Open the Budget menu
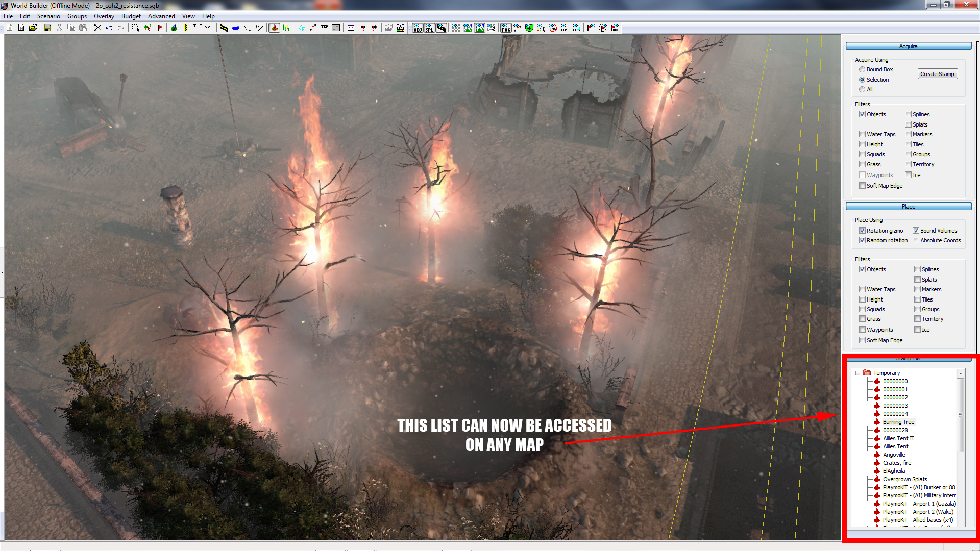 (x=131, y=16)
